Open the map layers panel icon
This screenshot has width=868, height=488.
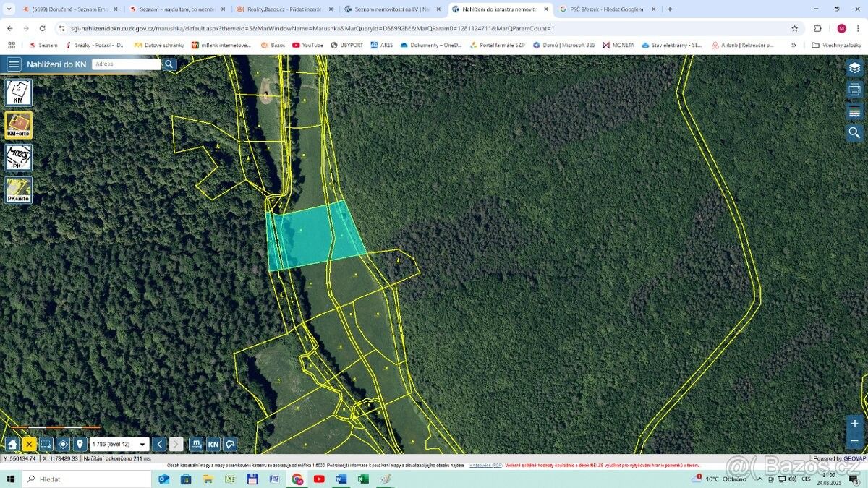point(854,68)
